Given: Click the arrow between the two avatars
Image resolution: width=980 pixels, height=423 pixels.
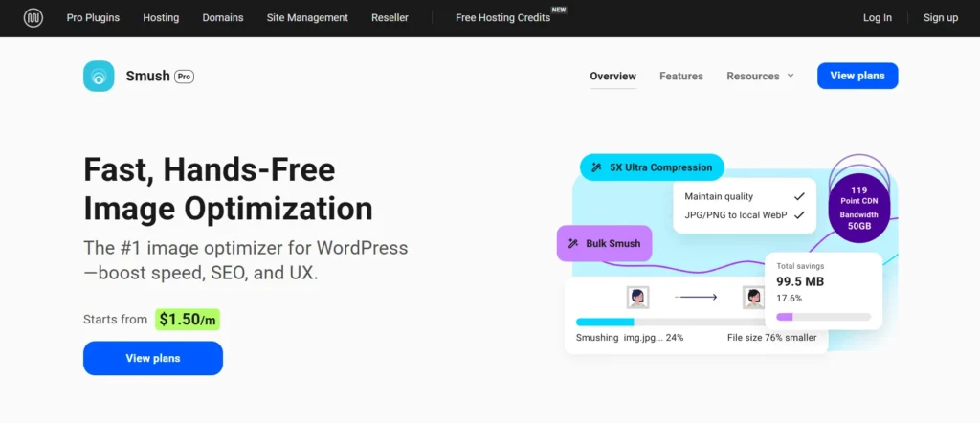Looking at the screenshot, I should click(696, 298).
